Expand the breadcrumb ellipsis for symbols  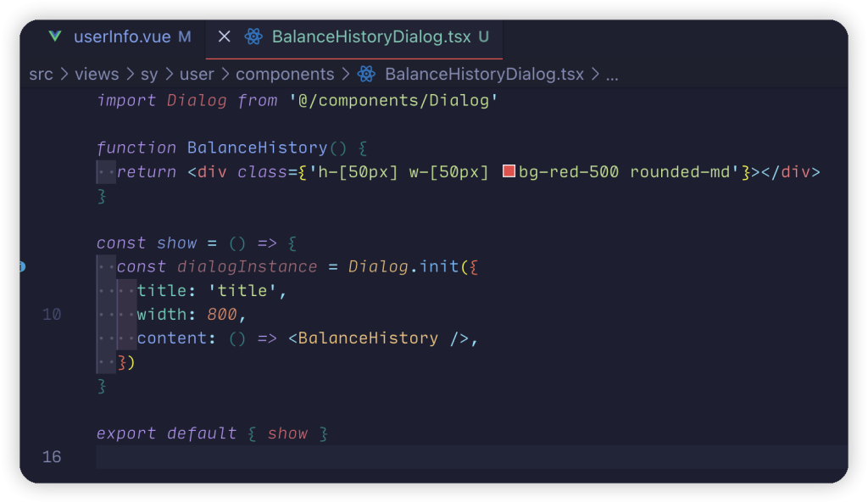tap(611, 75)
